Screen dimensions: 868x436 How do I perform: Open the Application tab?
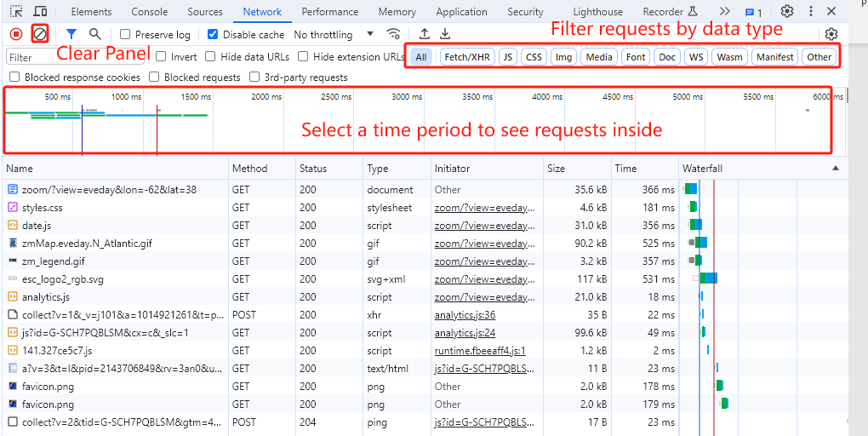tap(462, 12)
